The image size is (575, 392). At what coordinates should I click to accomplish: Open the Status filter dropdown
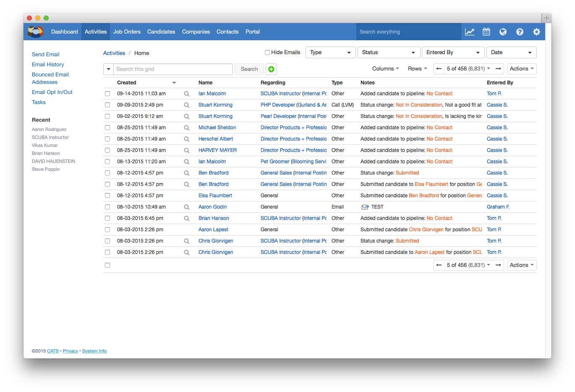[x=389, y=52]
